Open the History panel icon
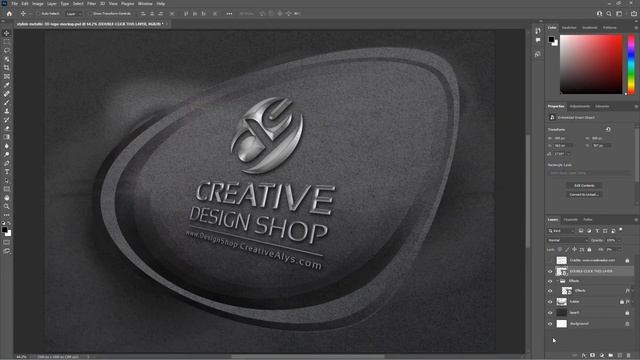Viewport: 640px width, 360px height. 538,31
